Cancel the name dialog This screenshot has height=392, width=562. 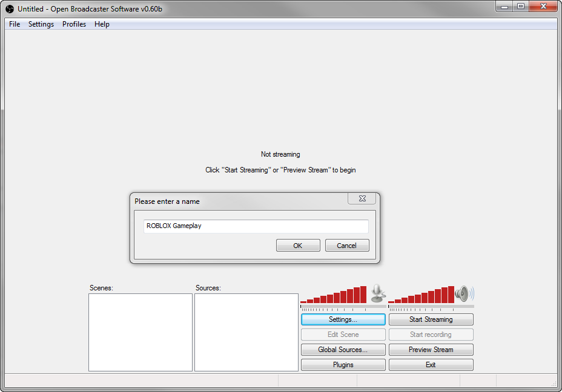click(347, 246)
